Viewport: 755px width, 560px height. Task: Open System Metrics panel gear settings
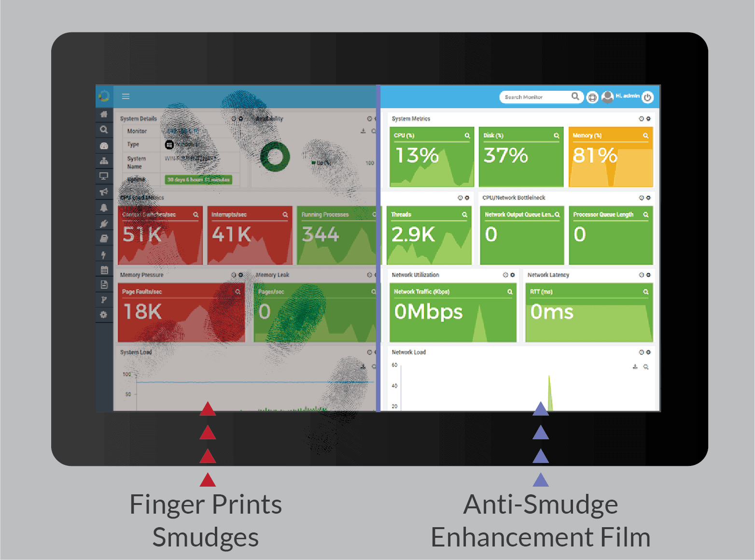click(x=648, y=119)
